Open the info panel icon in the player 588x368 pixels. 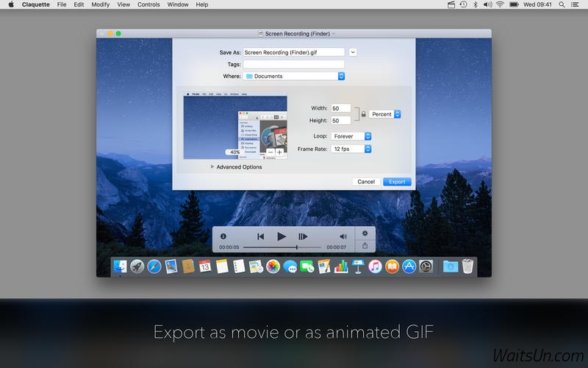click(x=223, y=236)
